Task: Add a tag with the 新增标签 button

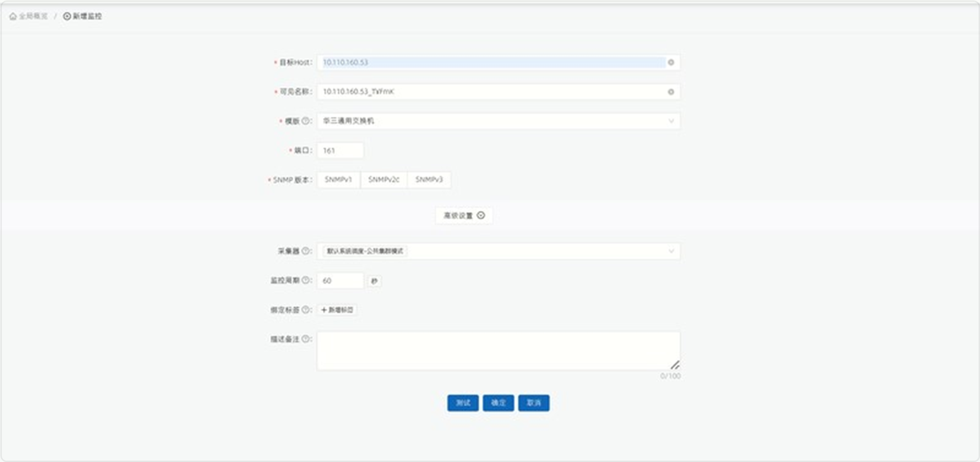Action: pos(336,310)
